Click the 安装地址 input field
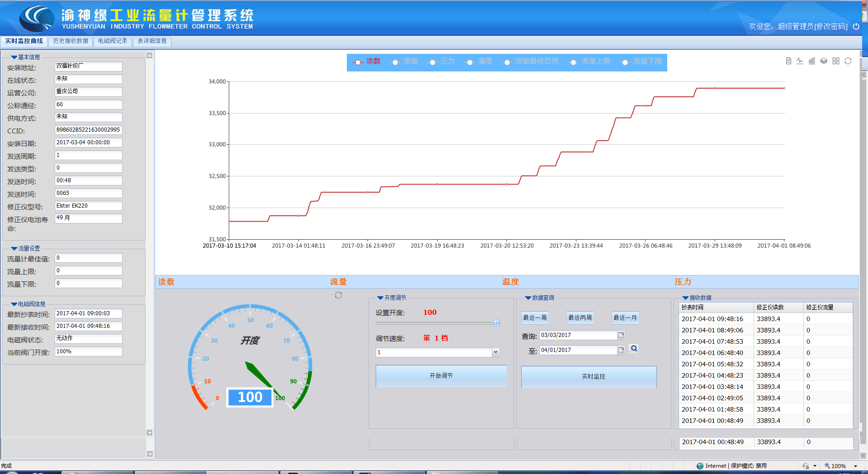Viewport: 868px width, 474px height. click(x=88, y=66)
